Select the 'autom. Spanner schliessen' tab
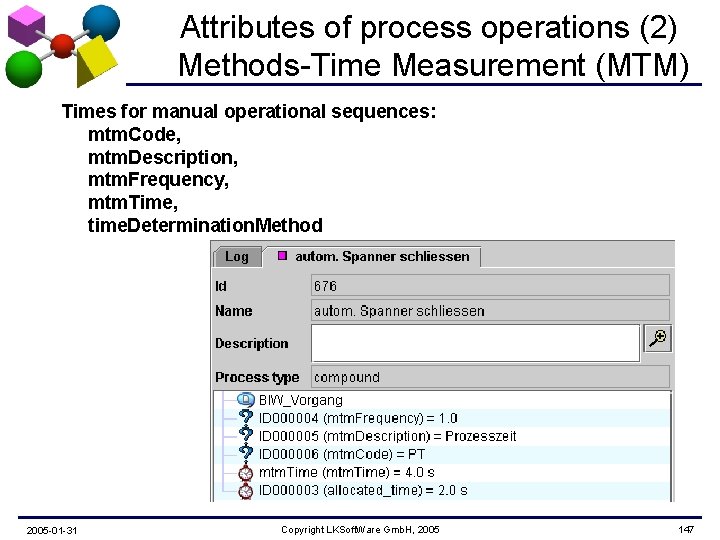This screenshot has height=540, width=720. click(372, 257)
